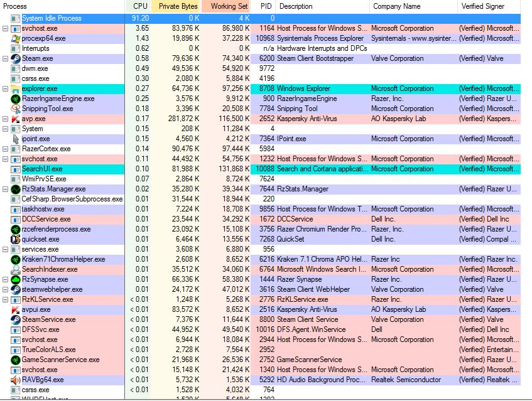The height and width of the screenshot is (401, 532).
Task: Click the steamwebhelper.exe Steam icon
Action: 16,289
